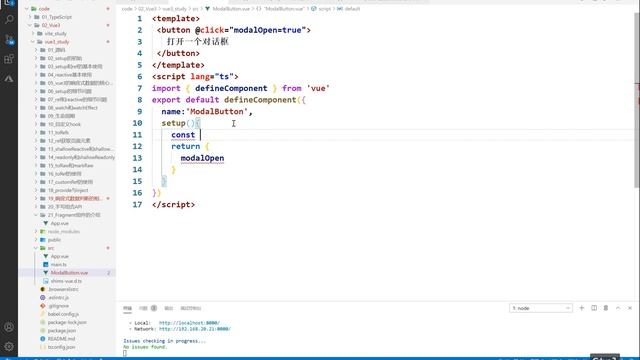Viewport: 640px width, 360px height.
Task: Open the Extensions view
Action: [9, 59]
